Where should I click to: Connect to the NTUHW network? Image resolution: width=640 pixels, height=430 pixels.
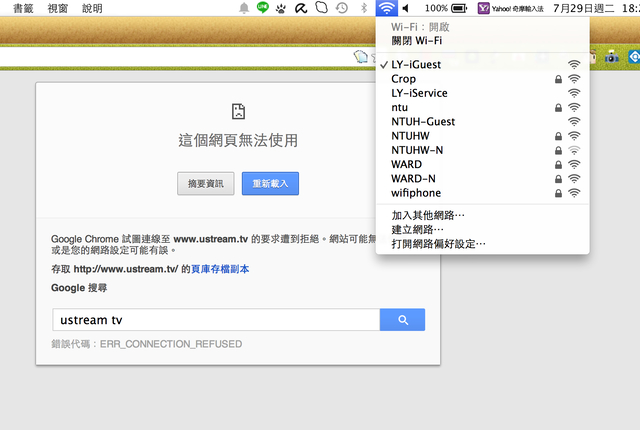482,136
